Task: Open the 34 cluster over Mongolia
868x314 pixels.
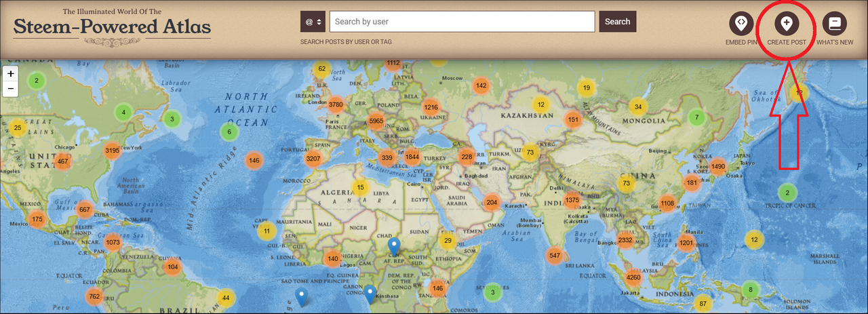Action: pos(637,106)
